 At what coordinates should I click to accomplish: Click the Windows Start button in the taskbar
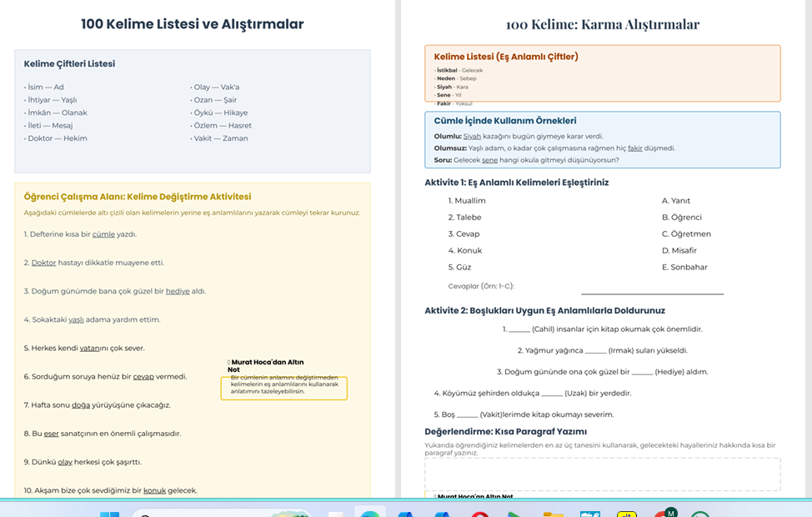[109, 514]
